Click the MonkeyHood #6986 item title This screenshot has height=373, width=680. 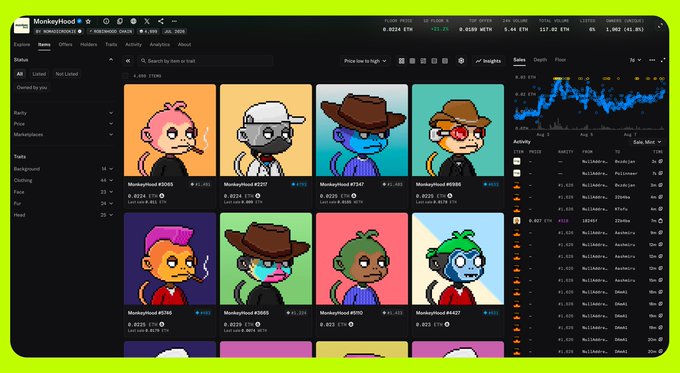438,185
